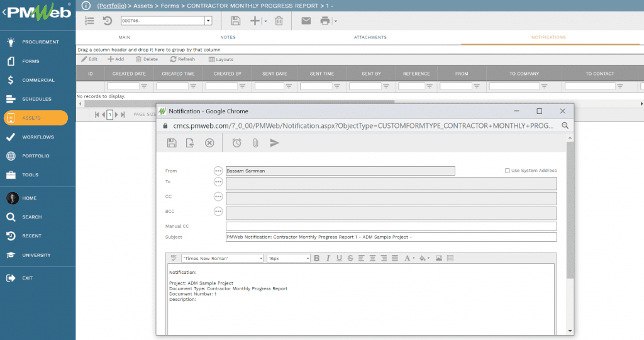Open record number 000746 dropdown
Screen dimensions: 644x340
coord(208,21)
